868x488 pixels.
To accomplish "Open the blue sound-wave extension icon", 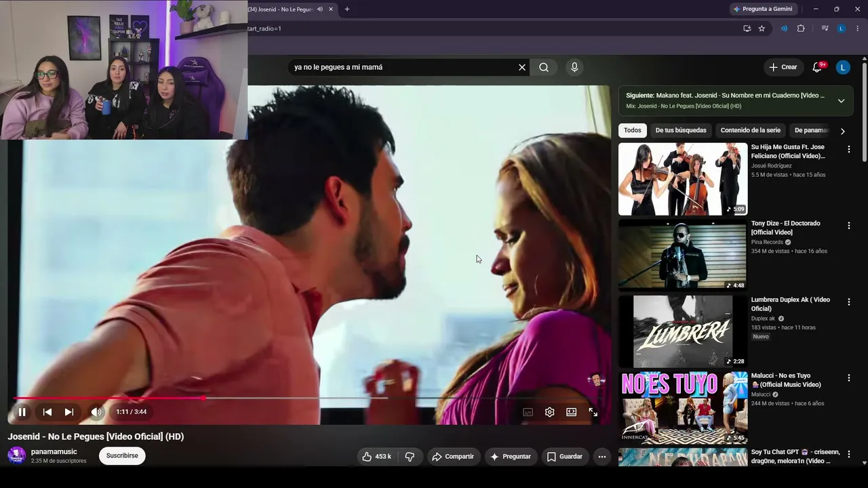I will coord(785,28).
